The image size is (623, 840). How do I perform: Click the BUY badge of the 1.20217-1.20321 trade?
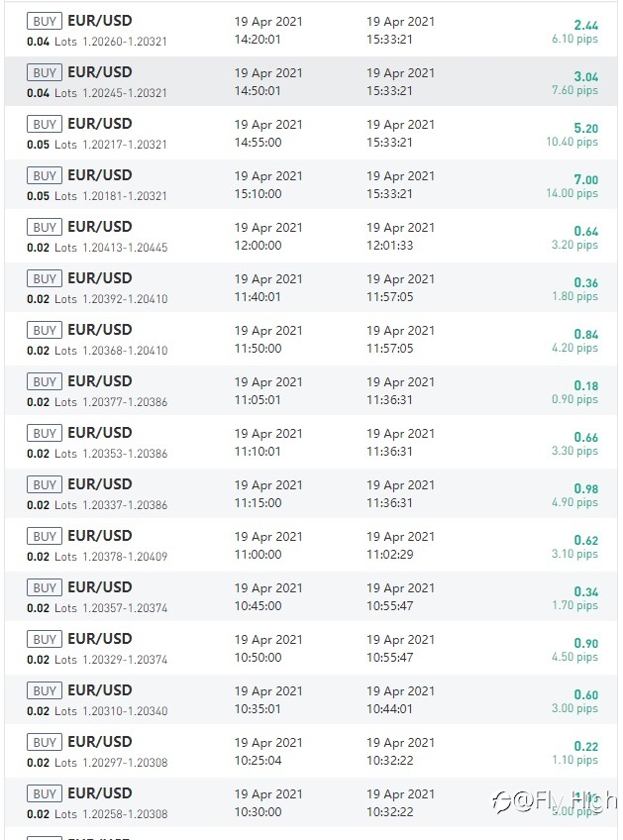(45, 124)
